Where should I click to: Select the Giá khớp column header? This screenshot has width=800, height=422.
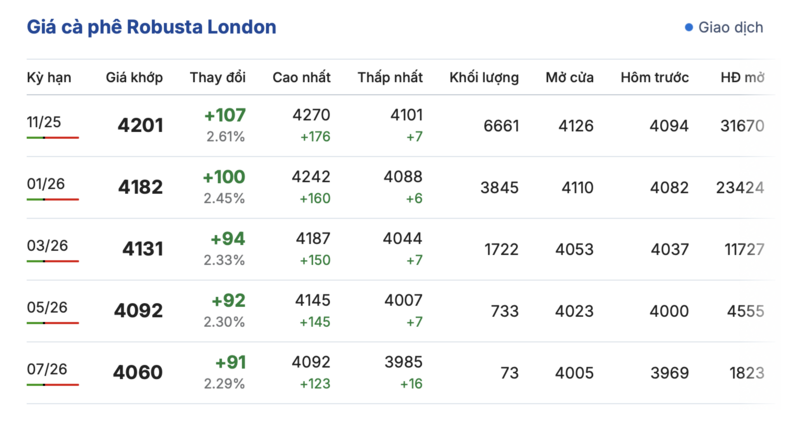(135, 78)
